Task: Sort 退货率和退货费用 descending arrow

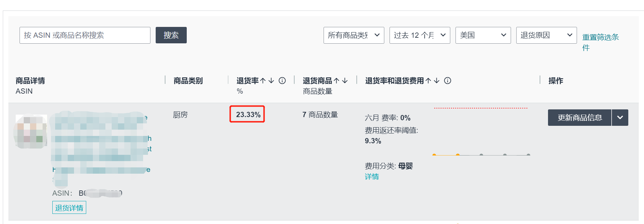Action: 437,81
